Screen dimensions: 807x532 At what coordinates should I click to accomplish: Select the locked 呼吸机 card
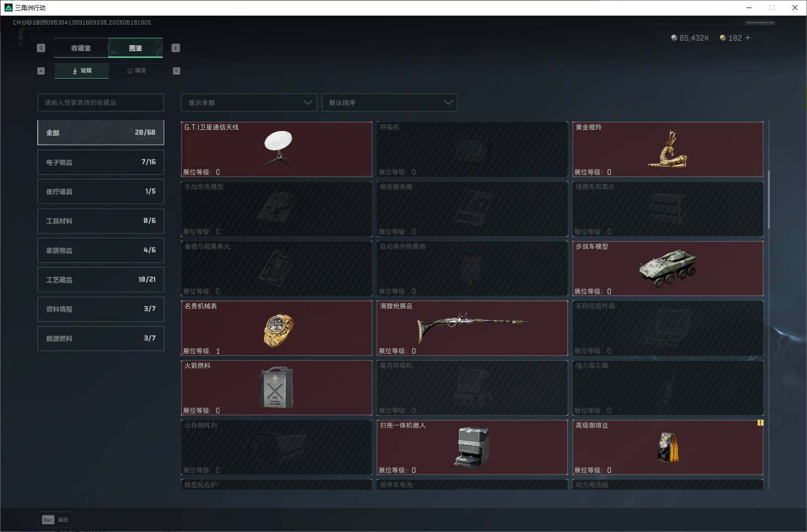click(x=472, y=149)
